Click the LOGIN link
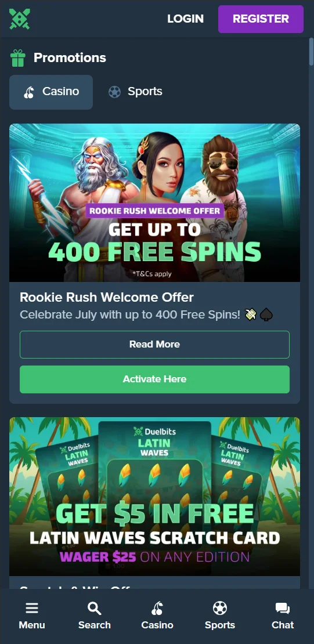 tap(185, 19)
